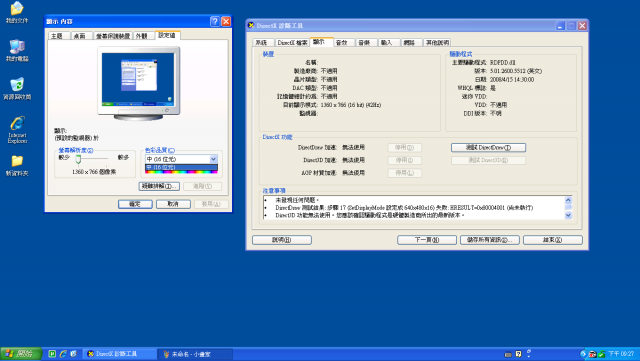
Task: Click the help question mark in 顯示內容 dialog
Action: [215, 21]
